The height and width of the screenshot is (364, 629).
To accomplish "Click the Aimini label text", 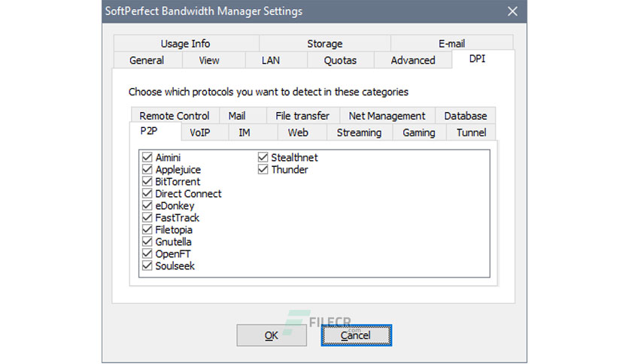I will click(168, 157).
